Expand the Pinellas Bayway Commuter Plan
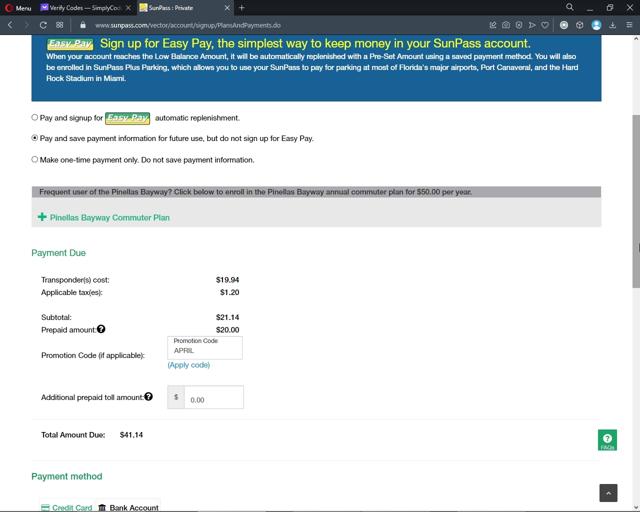The height and width of the screenshot is (512, 640). [109, 218]
